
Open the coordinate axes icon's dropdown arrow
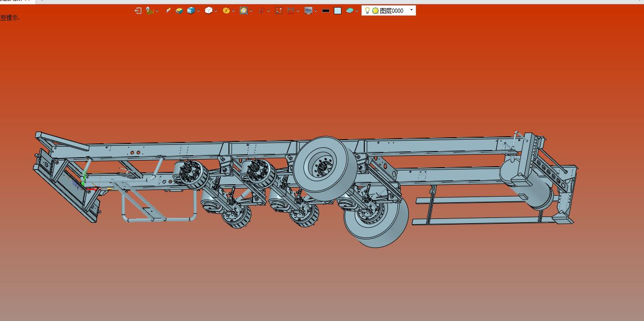[157, 11]
